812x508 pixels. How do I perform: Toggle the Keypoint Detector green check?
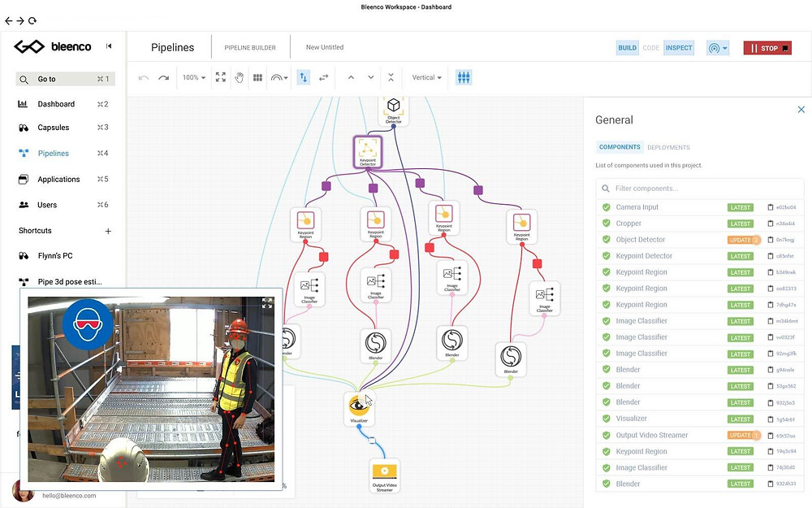(606, 256)
